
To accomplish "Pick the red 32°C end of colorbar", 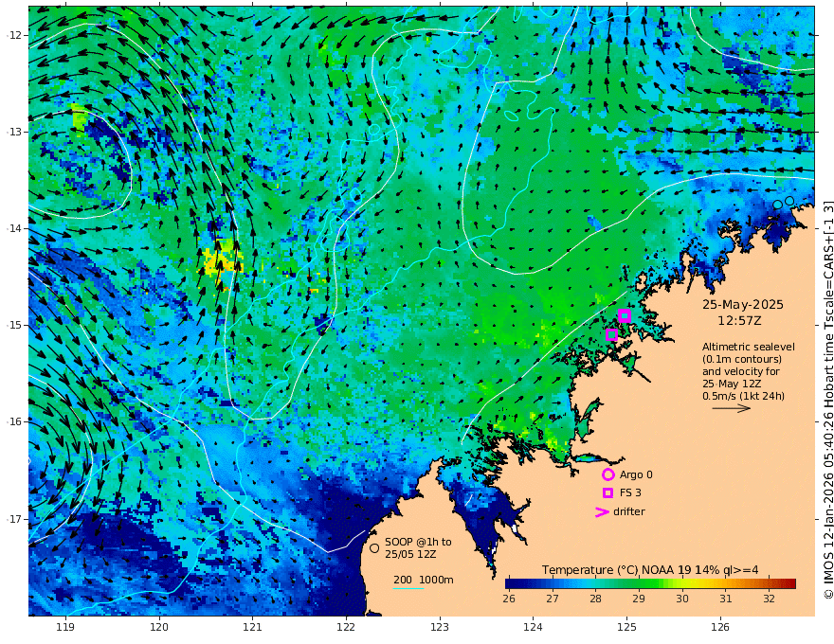I will [791, 583].
